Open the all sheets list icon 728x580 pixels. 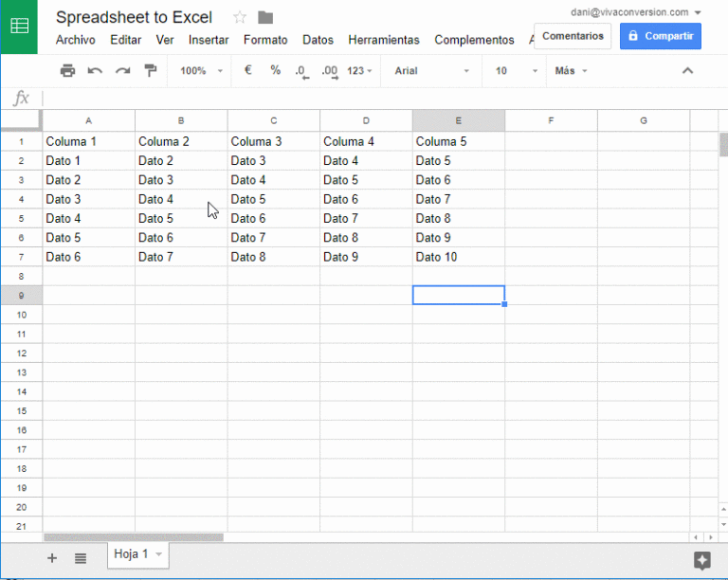[x=81, y=558]
